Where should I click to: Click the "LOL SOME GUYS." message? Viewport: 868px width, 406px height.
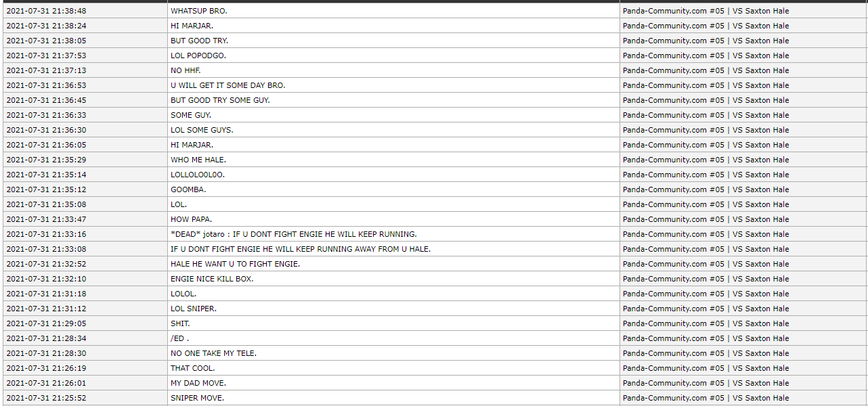[202, 130]
